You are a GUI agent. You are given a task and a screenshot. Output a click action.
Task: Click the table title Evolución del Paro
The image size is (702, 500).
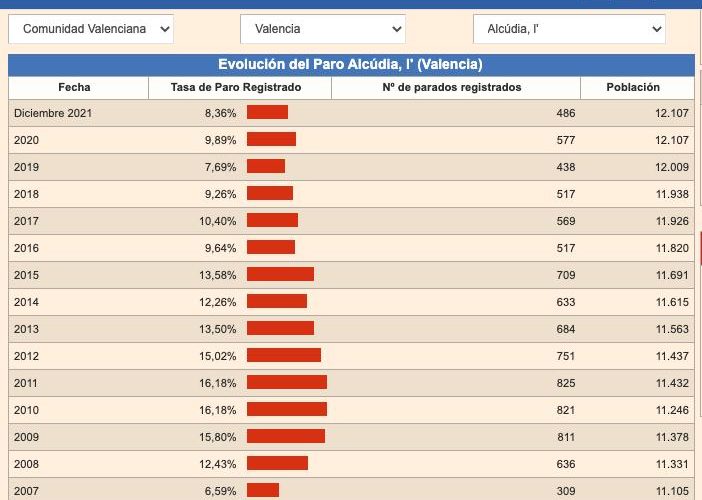click(x=350, y=65)
